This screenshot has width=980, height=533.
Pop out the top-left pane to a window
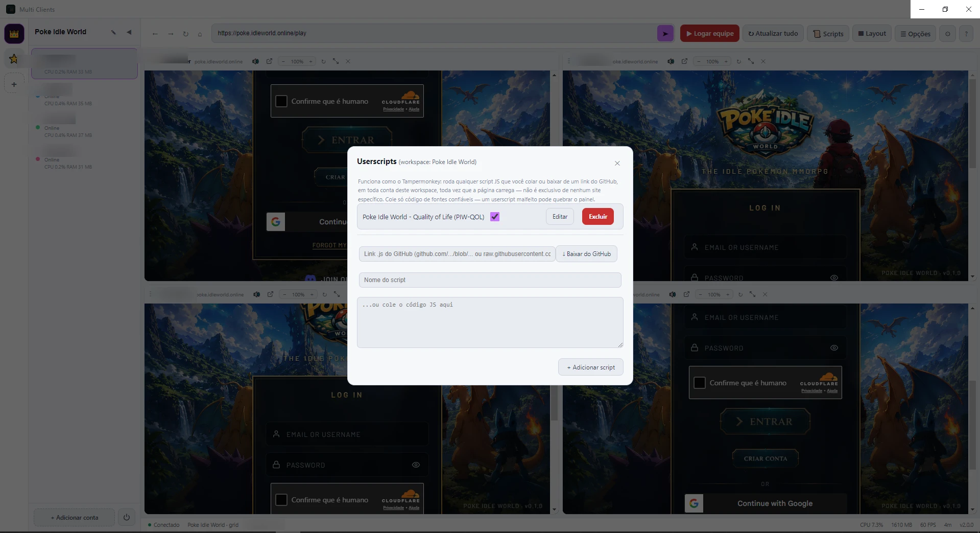point(269,61)
